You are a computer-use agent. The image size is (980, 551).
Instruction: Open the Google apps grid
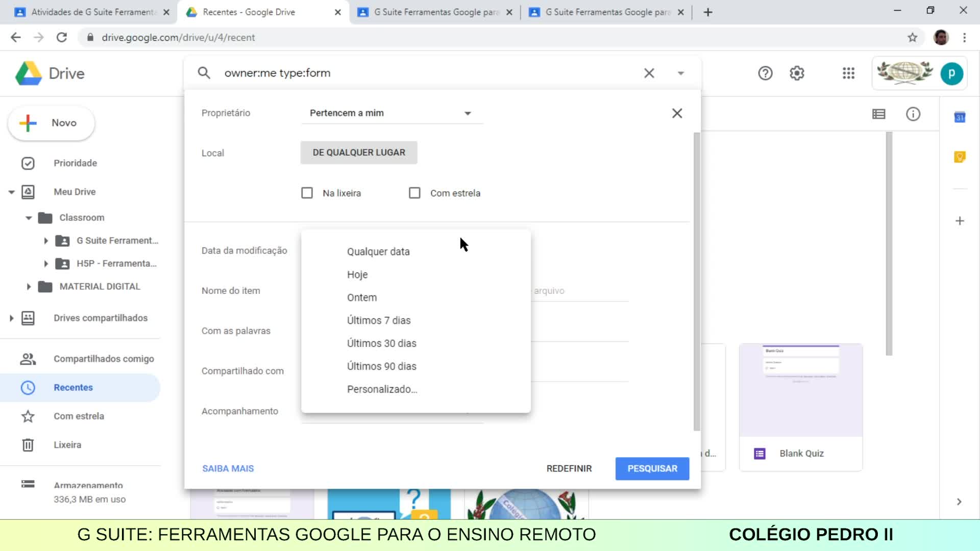848,73
